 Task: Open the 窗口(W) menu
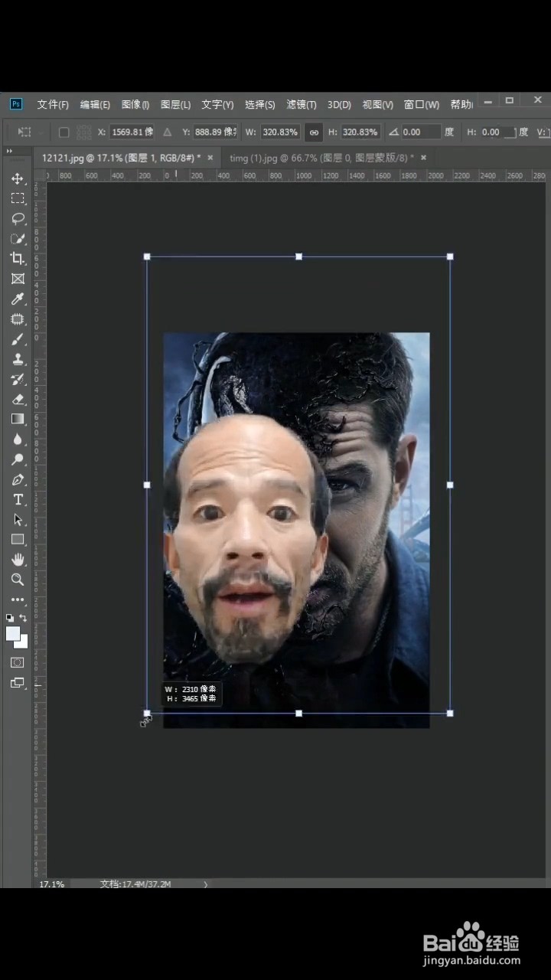[x=422, y=105]
